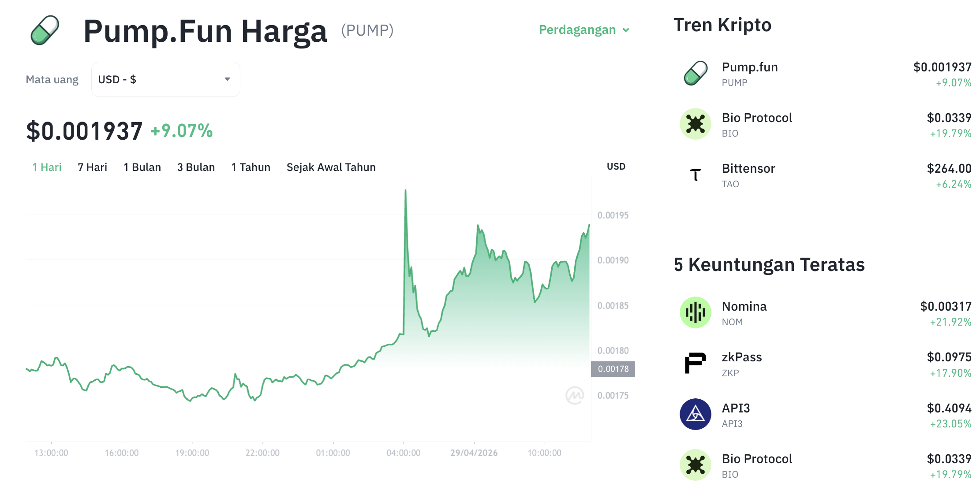Click the arrow in the Mata uang combo box

(228, 79)
